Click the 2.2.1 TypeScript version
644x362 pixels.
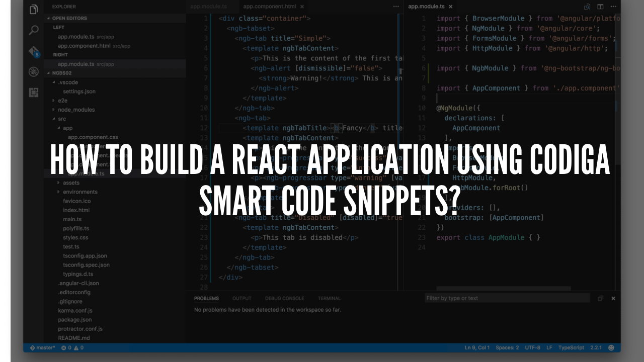click(596, 347)
